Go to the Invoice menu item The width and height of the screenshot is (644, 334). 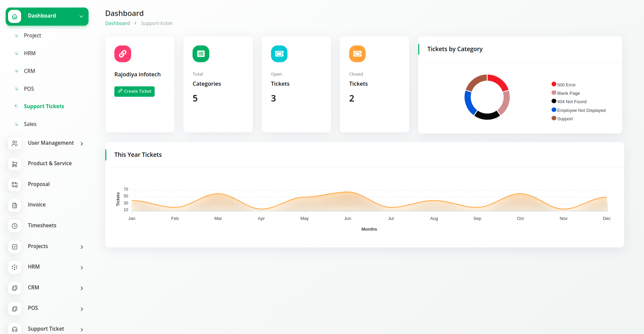[x=37, y=205]
